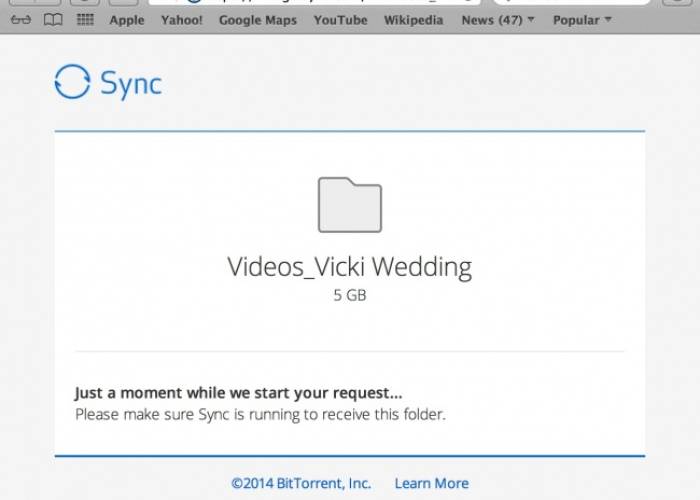Open the Apple bookmark

(x=127, y=20)
